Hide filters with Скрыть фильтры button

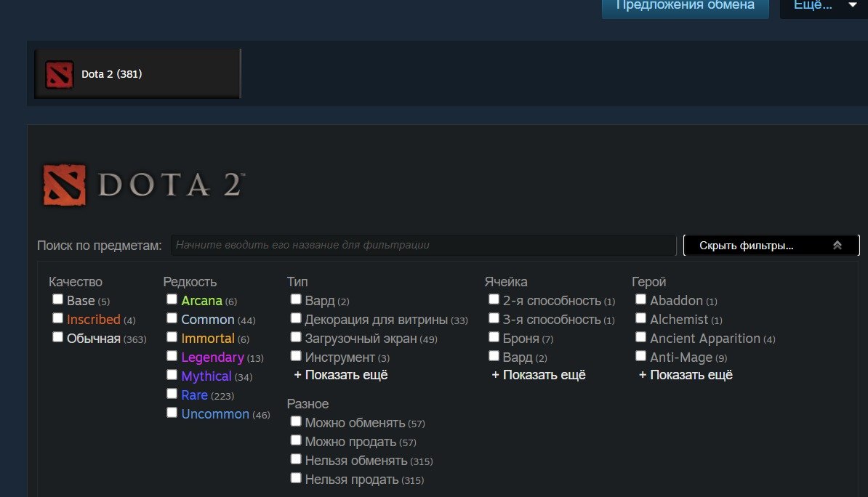click(771, 245)
